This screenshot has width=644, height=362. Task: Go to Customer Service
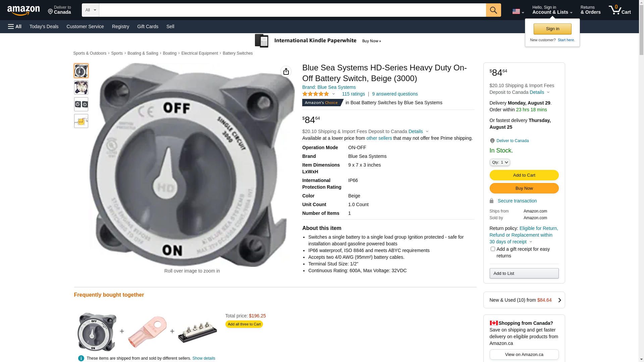coord(85,26)
